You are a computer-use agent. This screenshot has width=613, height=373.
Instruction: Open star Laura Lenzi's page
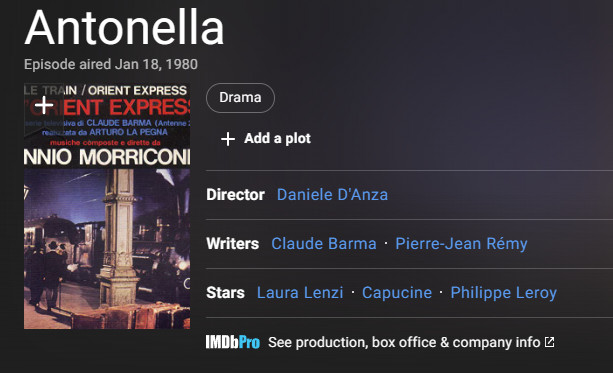(x=300, y=292)
